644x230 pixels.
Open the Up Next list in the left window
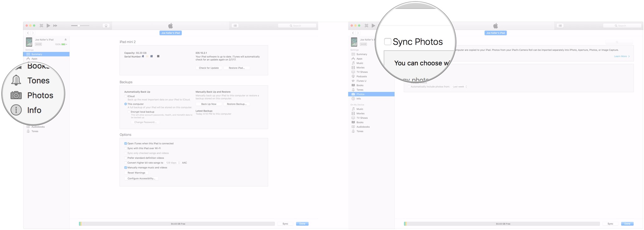235,26
